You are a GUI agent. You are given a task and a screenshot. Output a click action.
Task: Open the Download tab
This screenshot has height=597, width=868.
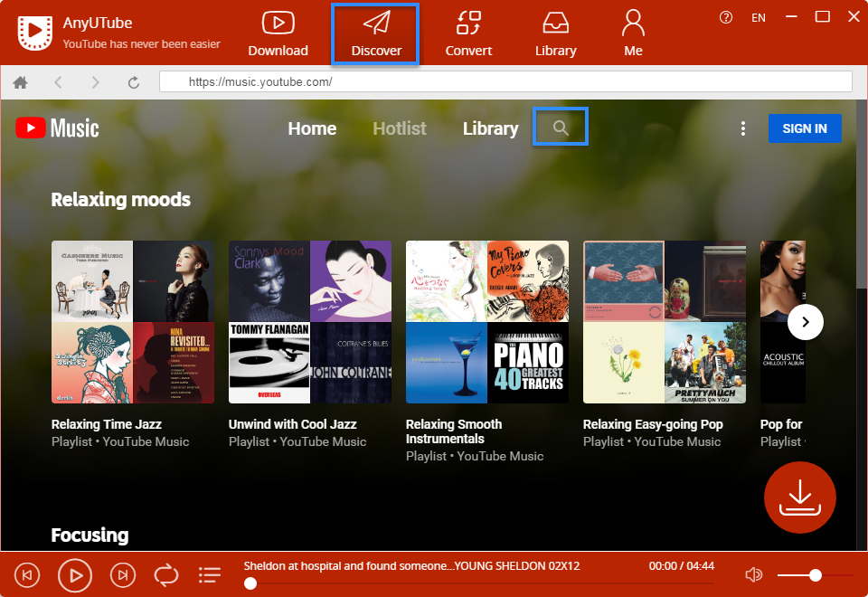point(278,34)
